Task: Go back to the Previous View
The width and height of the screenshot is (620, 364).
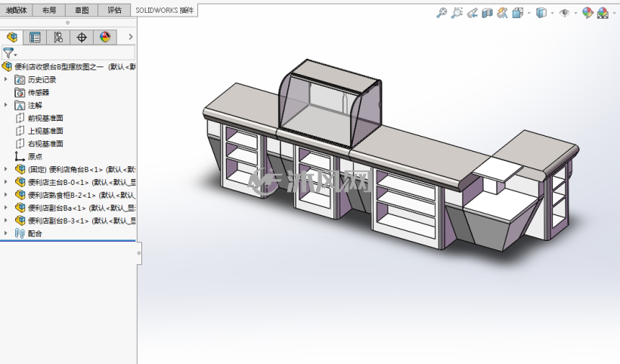Action: (x=472, y=13)
